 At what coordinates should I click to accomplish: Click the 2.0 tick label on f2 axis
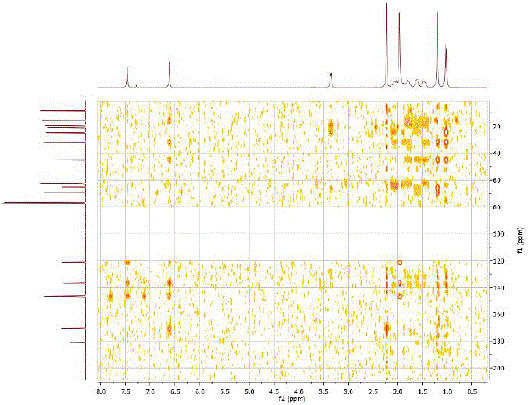coord(398,391)
